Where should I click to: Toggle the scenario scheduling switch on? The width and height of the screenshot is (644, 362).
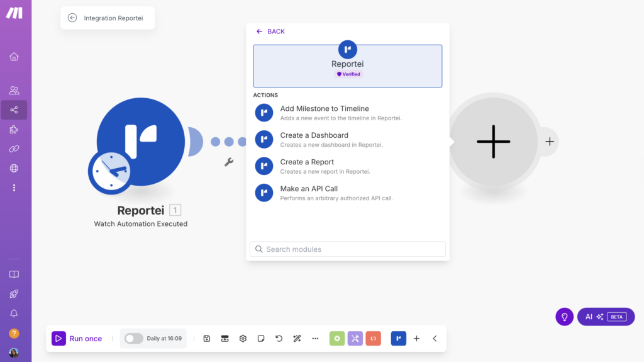point(133,339)
